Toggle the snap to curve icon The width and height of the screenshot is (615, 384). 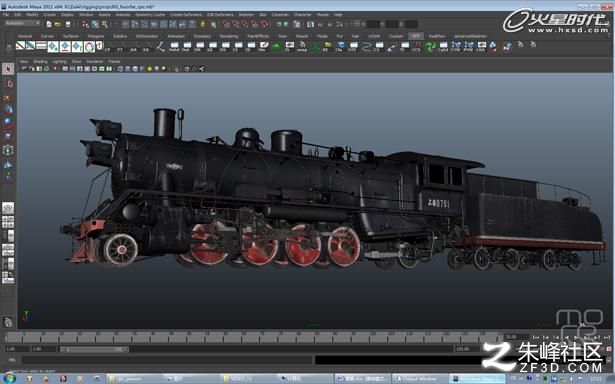[x=235, y=24]
